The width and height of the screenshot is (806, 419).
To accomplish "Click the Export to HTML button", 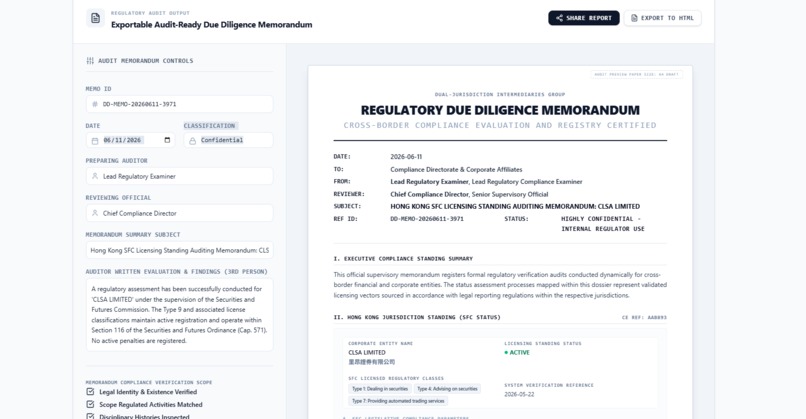I will click(663, 18).
